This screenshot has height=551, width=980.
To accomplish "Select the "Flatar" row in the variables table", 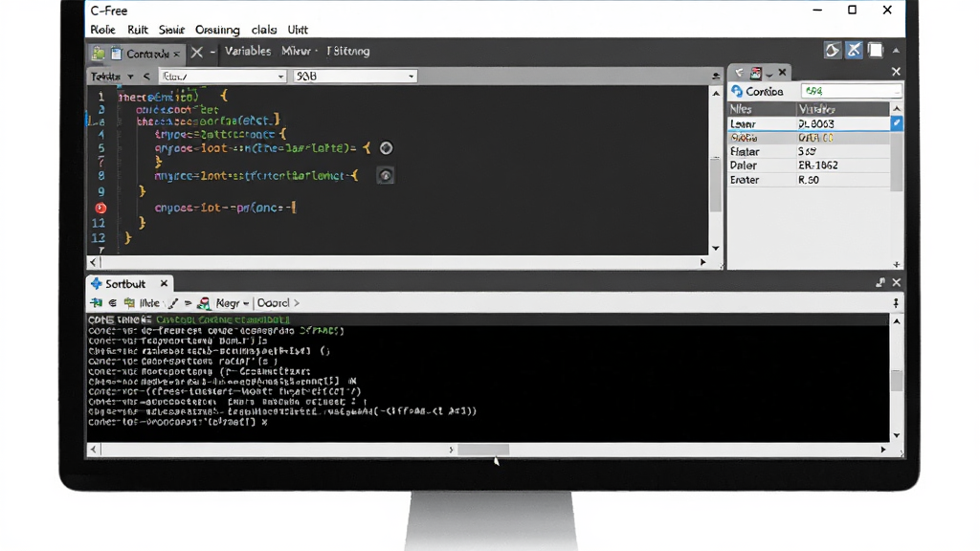I will (810, 152).
